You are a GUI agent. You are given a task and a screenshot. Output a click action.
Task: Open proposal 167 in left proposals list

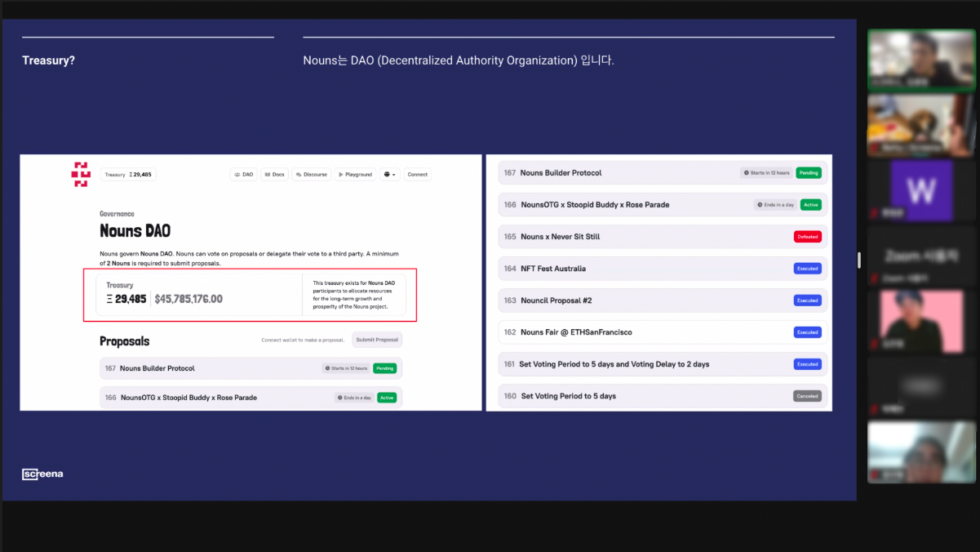point(251,368)
